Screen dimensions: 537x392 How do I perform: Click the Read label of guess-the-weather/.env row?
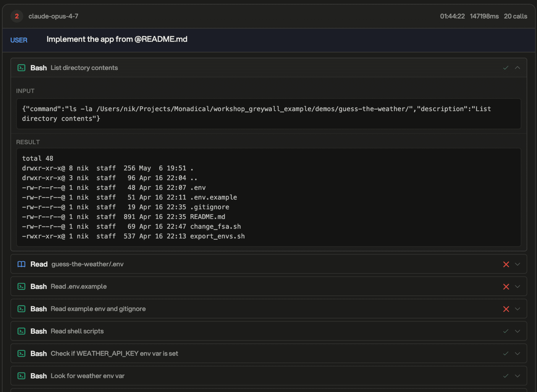(39, 264)
